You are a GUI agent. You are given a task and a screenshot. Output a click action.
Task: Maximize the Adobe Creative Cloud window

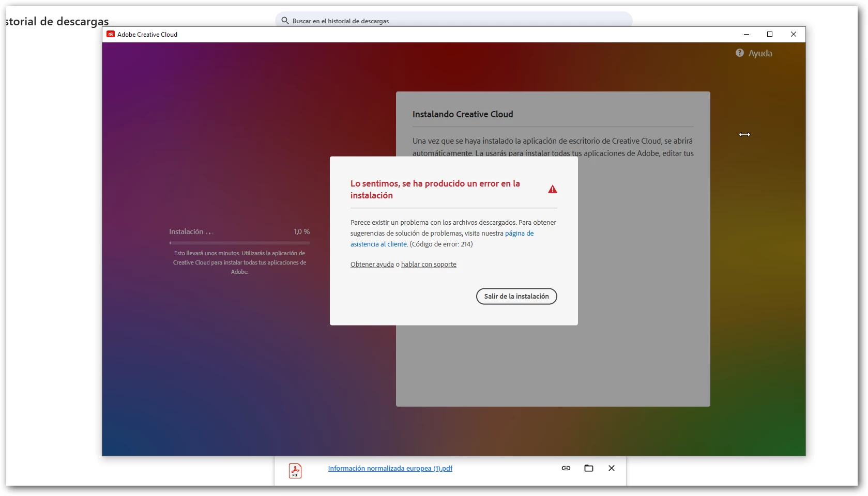[x=770, y=34]
